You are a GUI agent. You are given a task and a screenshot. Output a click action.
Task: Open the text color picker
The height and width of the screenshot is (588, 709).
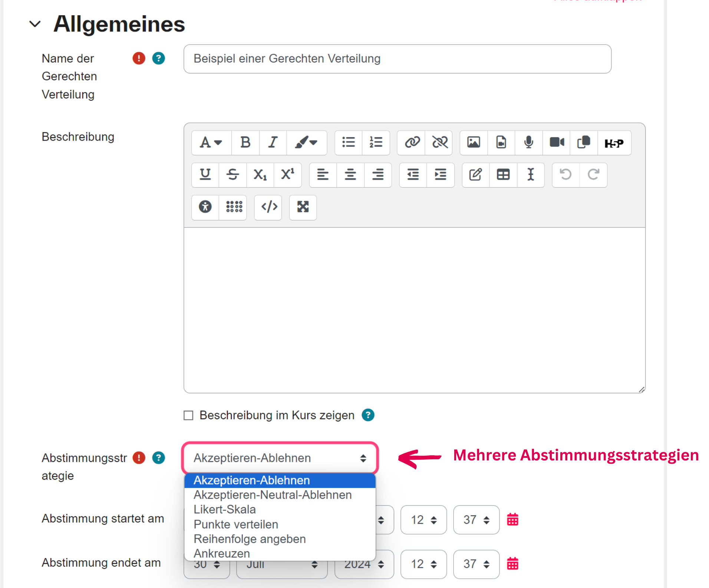306,142
